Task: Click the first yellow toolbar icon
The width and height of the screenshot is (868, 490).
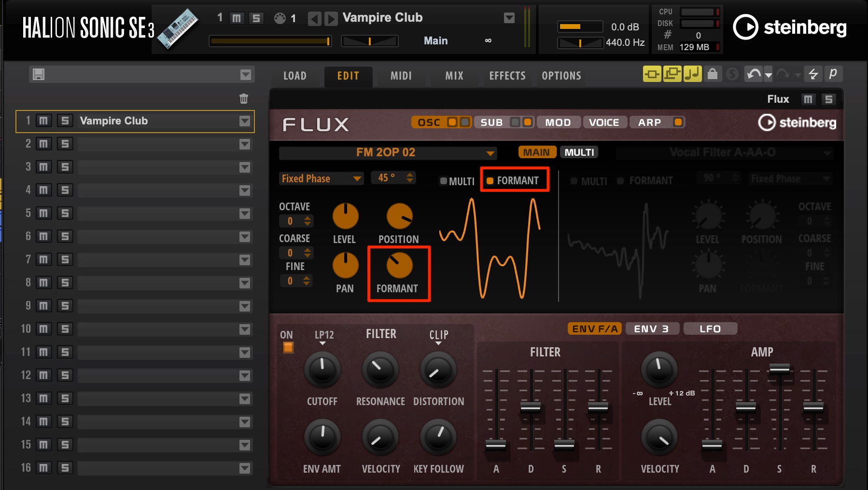Action: (652, 74)
